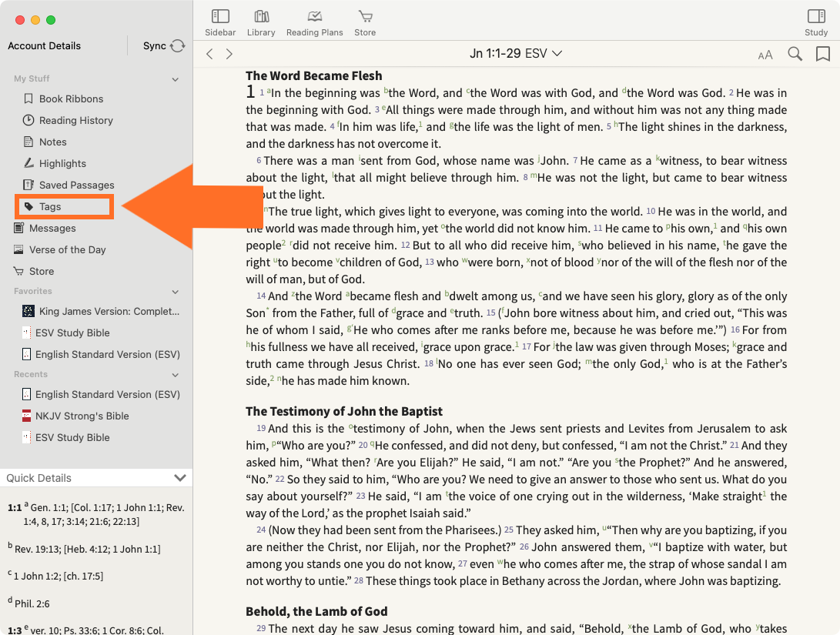The image size is (840, 635).
Task: Click Behold, the Lamb of God heading
Action: tap(316, 611)
